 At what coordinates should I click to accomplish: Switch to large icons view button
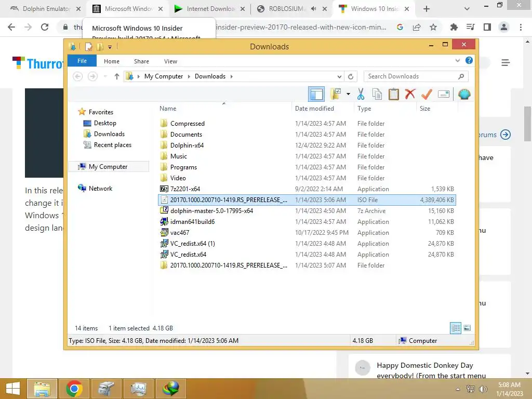[467, 328]
